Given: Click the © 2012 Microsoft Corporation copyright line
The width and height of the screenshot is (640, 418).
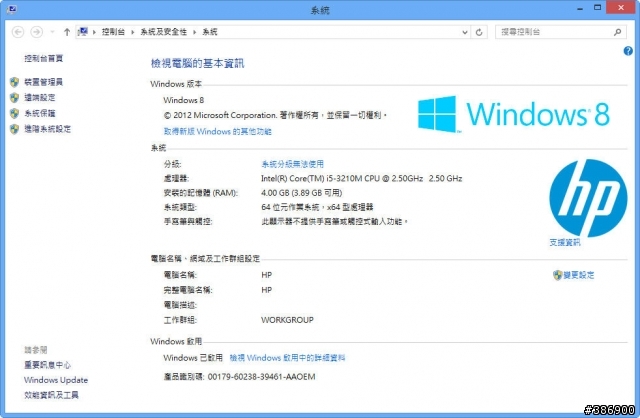Looking at the screenshot, I should click(x=275, y=115).
